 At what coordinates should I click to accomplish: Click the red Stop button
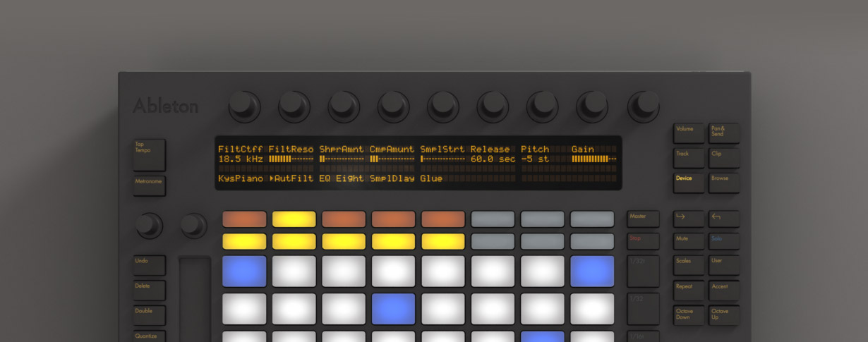(643, 241)
